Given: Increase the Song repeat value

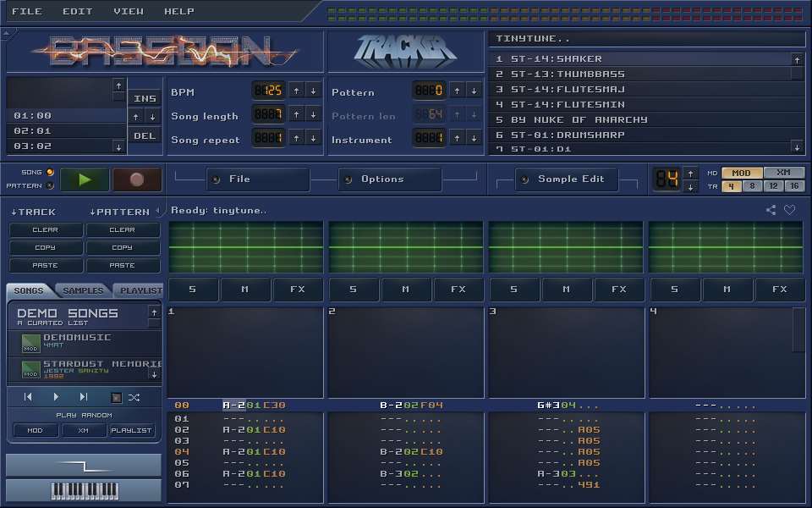Looking at the screenshot, I should coord(296,138).
